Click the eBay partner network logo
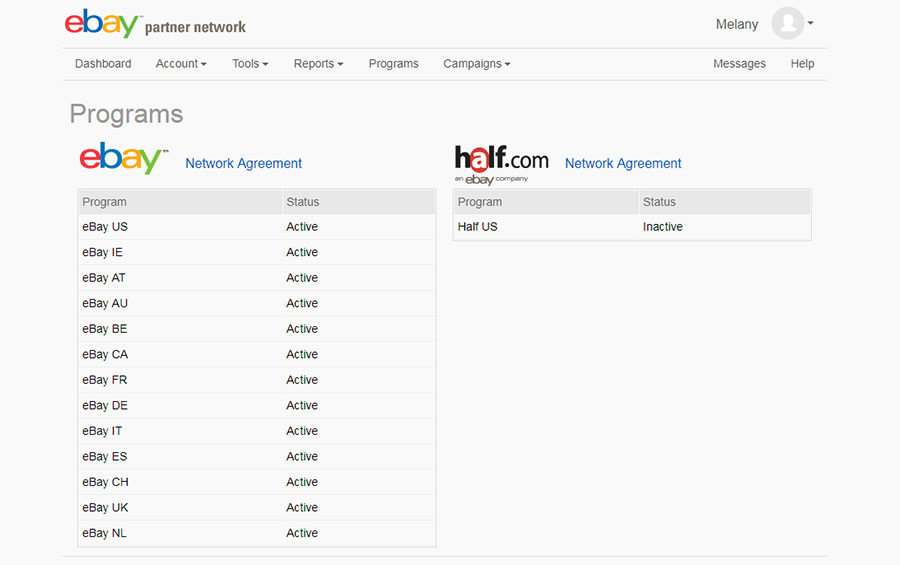Screen dimensions: 900x565 coord(155,24)
